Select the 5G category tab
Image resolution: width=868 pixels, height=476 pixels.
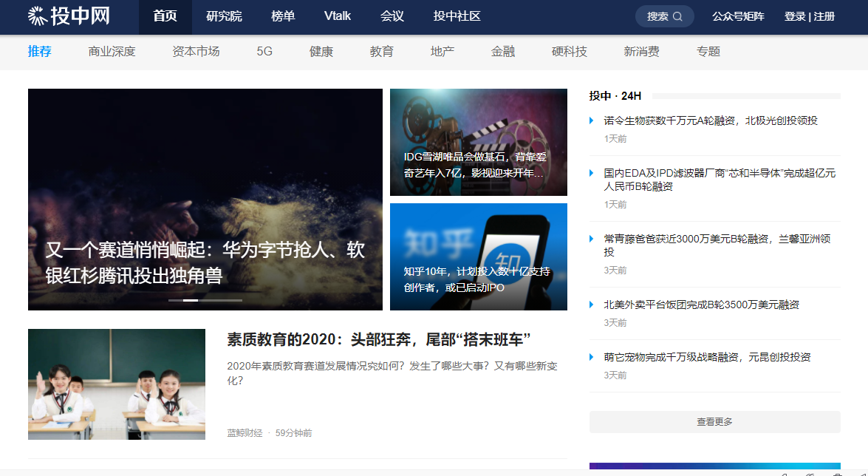coord(264,52)
